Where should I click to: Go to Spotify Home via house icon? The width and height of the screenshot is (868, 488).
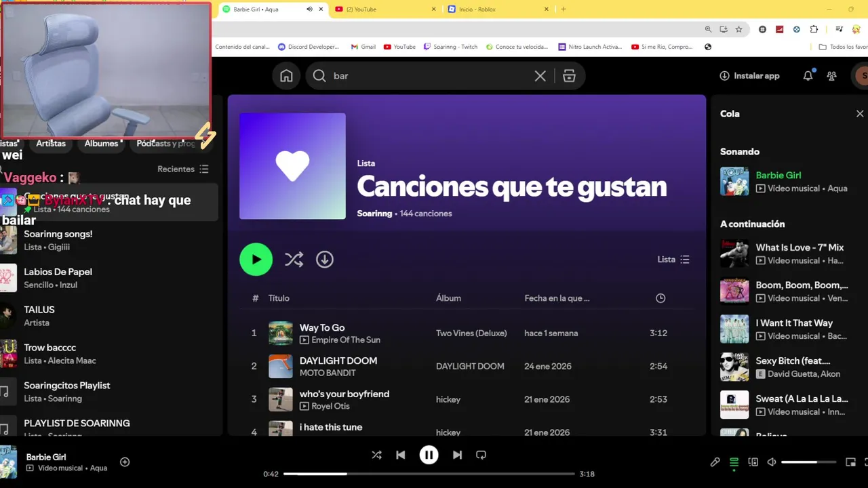click(x=286, y=76)
